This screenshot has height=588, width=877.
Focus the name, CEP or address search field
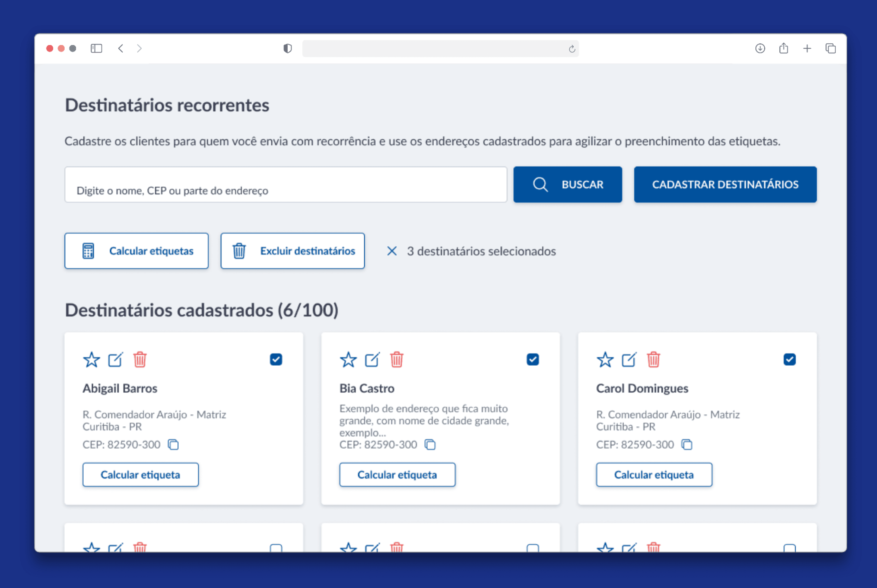[285, 185]
